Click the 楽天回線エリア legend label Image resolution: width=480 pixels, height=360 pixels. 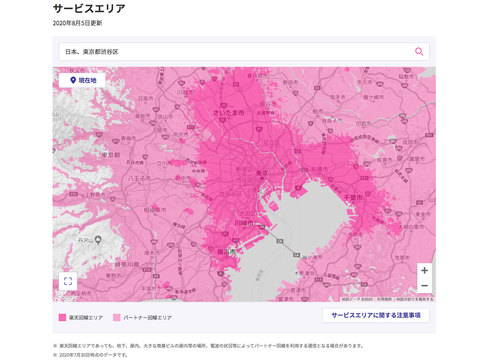pyautogui.click(x=86, y=318)
